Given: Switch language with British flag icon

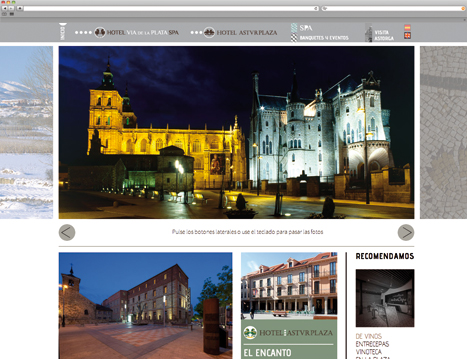Looking at the screenshot, I should tap(407, 35).
